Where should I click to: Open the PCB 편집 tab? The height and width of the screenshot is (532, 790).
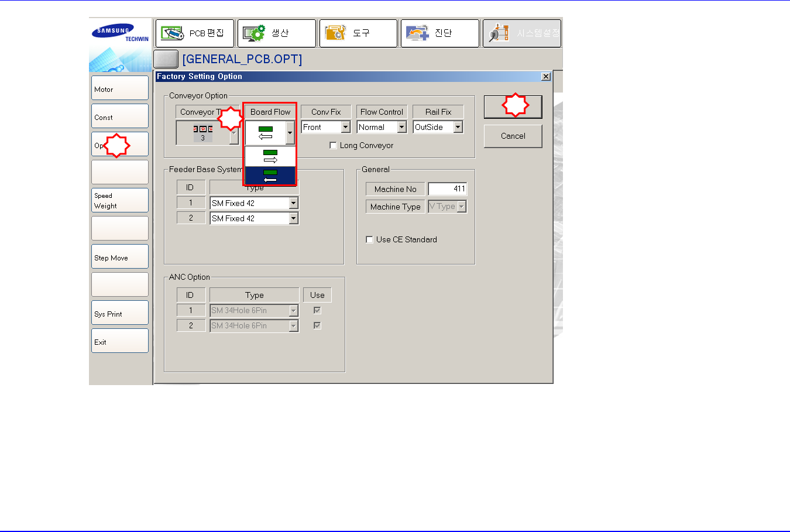[195, 33]
